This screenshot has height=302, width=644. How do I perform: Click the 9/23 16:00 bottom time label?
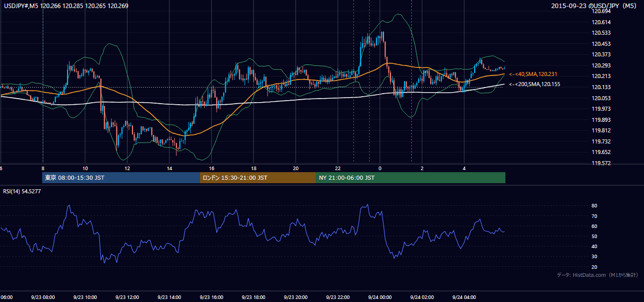click(x=212, y=297)
